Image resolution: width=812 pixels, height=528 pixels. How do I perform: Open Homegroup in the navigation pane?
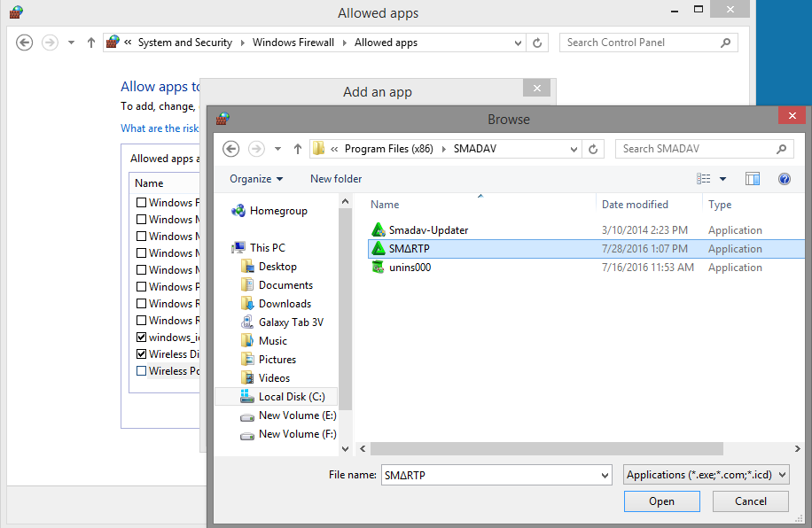(x=269, y=211)
